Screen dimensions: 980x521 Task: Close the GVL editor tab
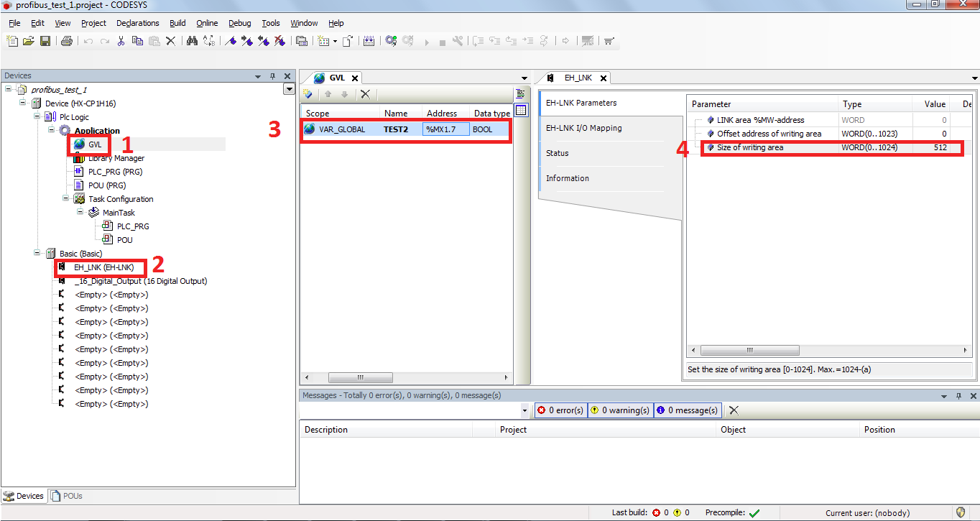click(x=355, y=78)
